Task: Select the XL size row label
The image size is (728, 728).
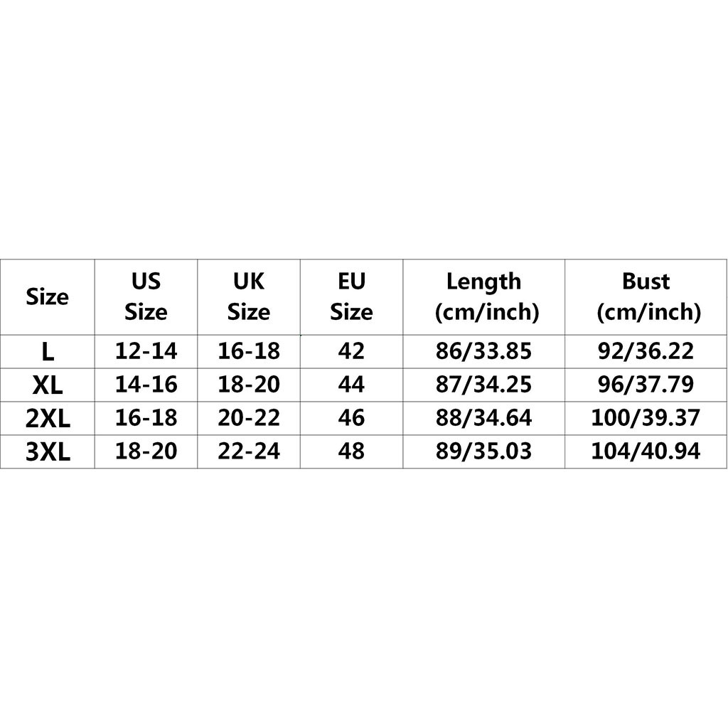Action: coord(47,385)
